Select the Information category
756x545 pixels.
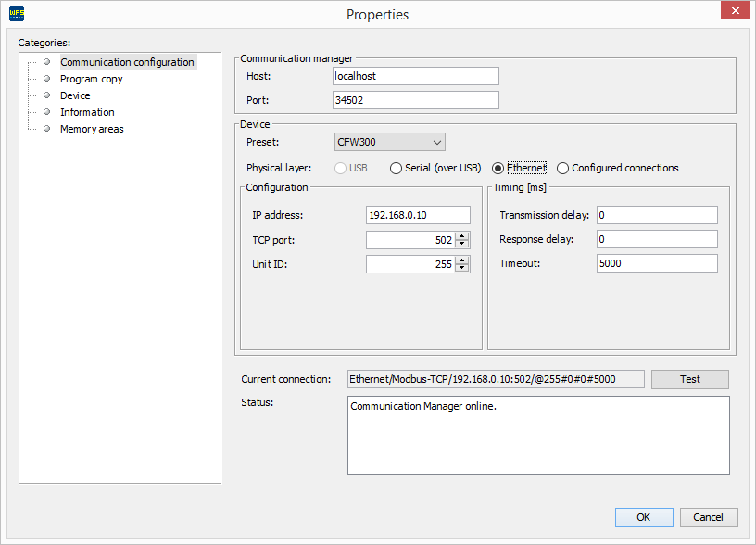click(x=86, y=112)
